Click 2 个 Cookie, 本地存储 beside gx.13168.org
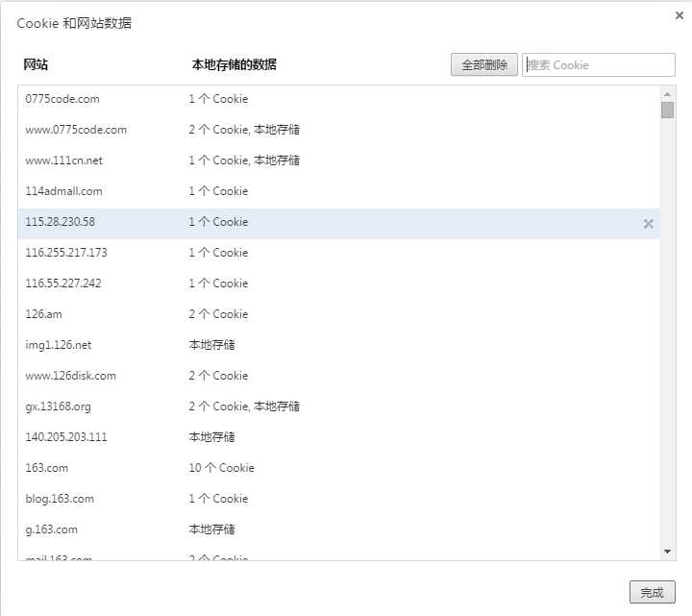This screenshot has width=692, height=616. pyautogui.click(x=244, y=407)
